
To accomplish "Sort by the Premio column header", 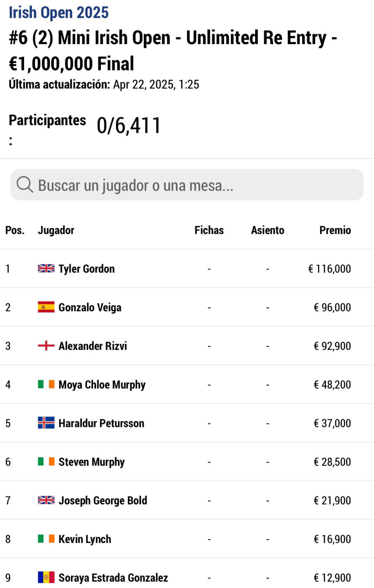I will point(335,230).
